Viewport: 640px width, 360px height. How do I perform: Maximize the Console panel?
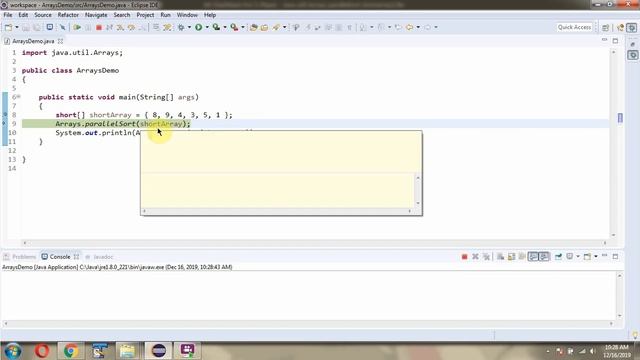pos(615,256)
